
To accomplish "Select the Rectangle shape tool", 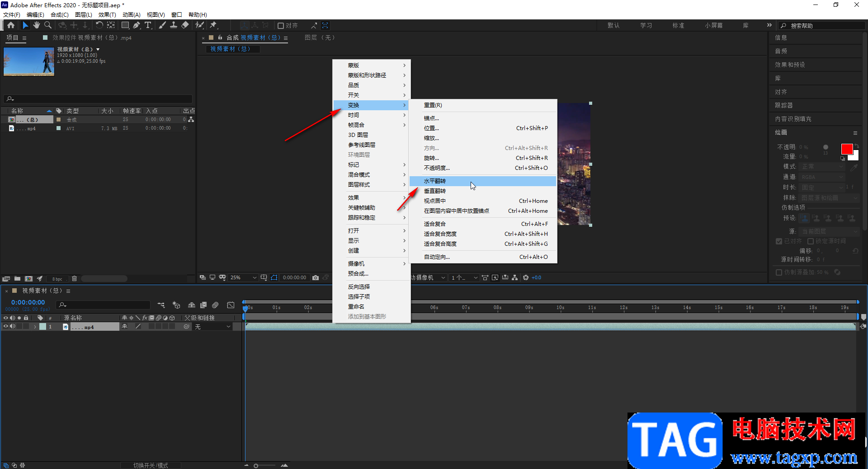I will tap(125, 25).
